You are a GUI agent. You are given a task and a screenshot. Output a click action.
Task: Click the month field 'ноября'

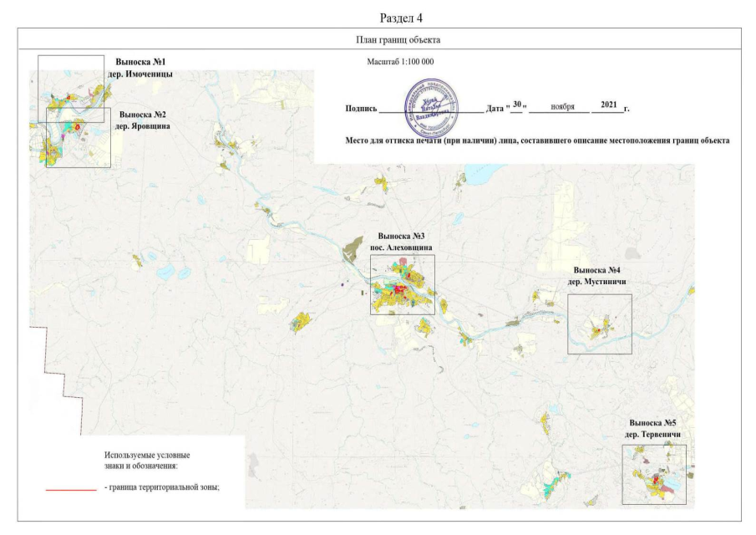pos(558,107)
